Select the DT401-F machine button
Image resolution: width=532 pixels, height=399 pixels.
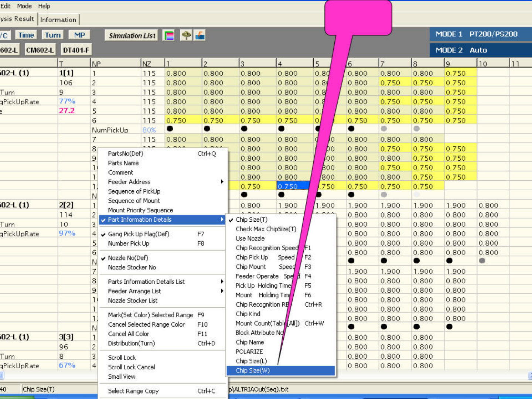pyautogui.click(x=76, y=50)
